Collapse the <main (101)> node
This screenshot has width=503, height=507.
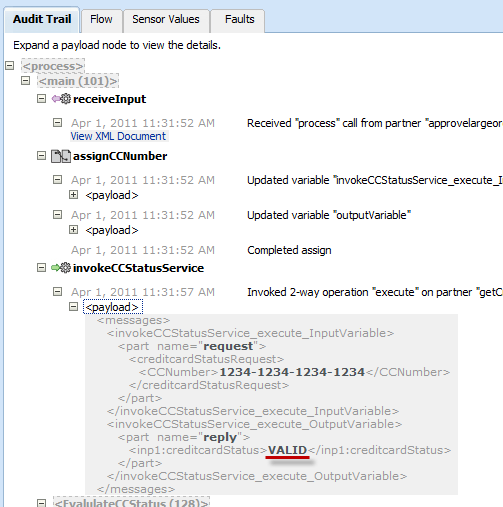click(x=26, y=81)
